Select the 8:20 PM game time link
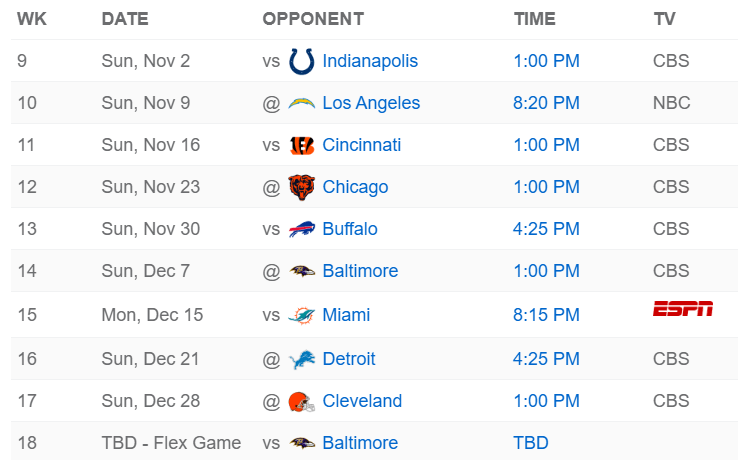Image resolution: width=738 pixels, height=460 pixels. tap(546, 103)
